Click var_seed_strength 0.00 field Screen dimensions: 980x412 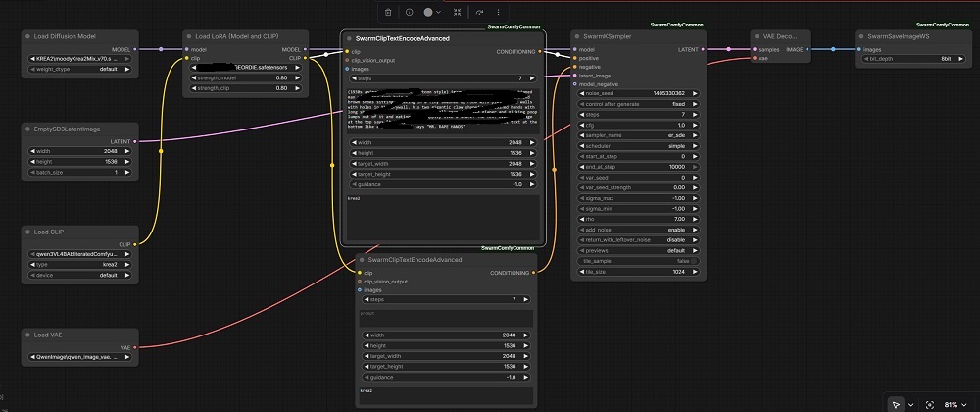pyautogui.click(x=639, y=187)
